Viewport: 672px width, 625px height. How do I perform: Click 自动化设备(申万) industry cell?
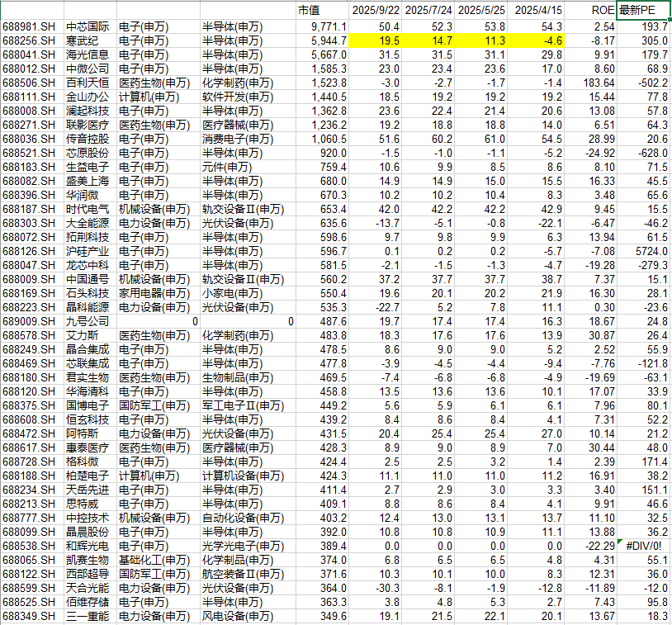pos(248,518)
